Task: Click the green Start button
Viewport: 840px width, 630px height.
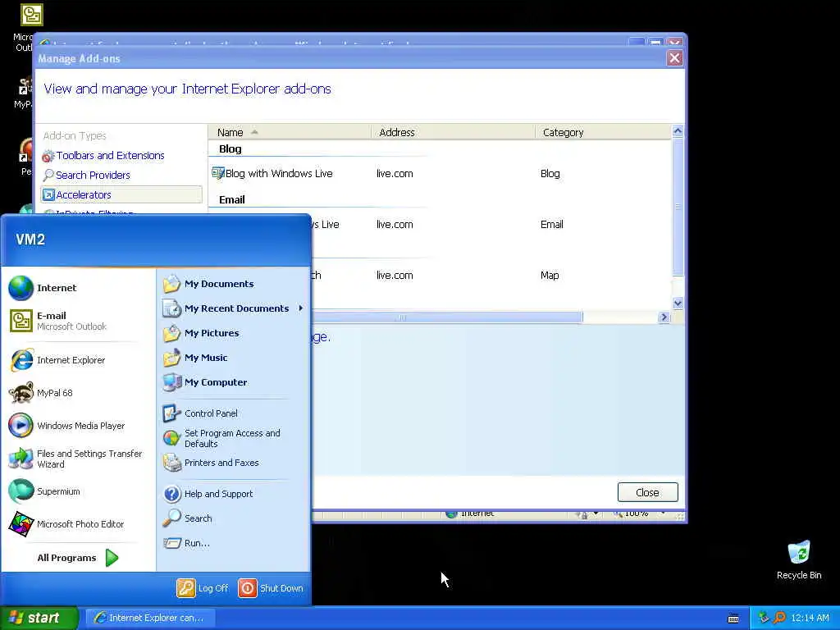Action: point(39,619)
